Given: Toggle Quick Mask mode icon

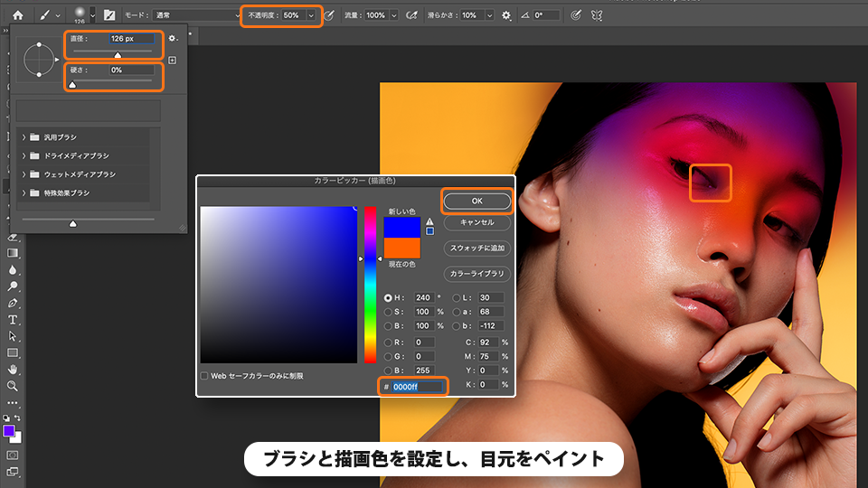Looking at the screenshot, I should (12, 455).
